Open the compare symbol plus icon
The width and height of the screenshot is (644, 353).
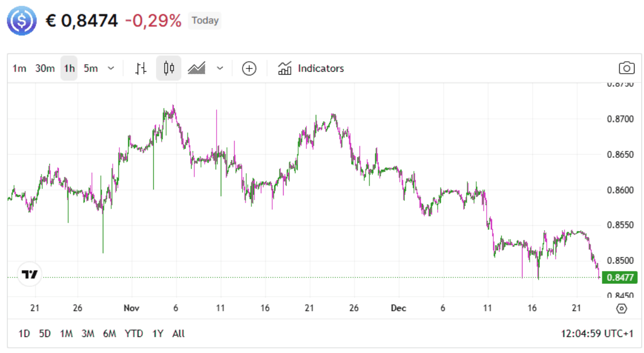[x=249, y=68]
